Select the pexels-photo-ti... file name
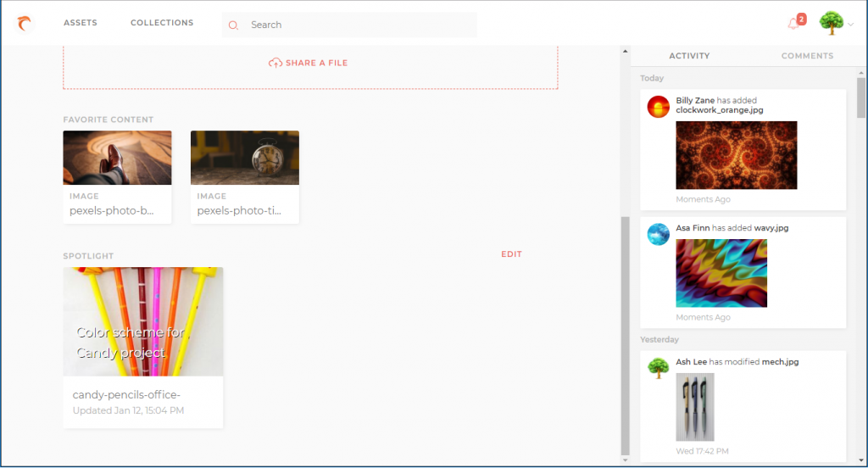 239,210
